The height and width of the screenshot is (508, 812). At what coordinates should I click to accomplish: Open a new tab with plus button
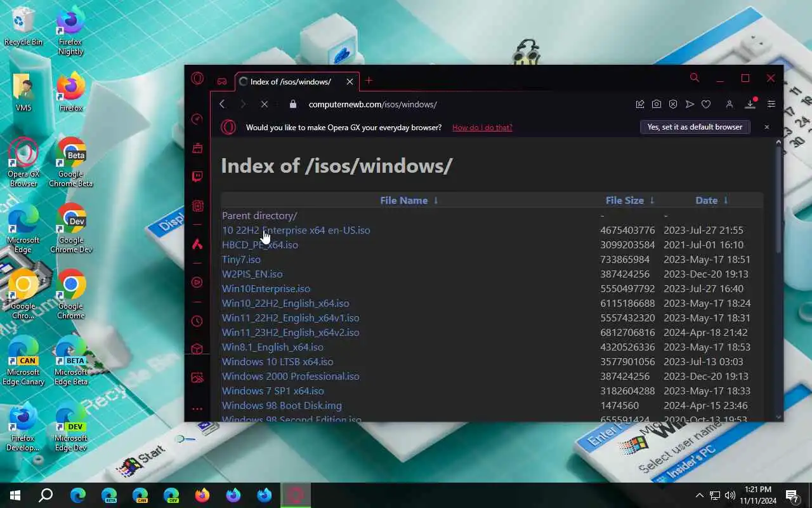(x=369, y=81)
